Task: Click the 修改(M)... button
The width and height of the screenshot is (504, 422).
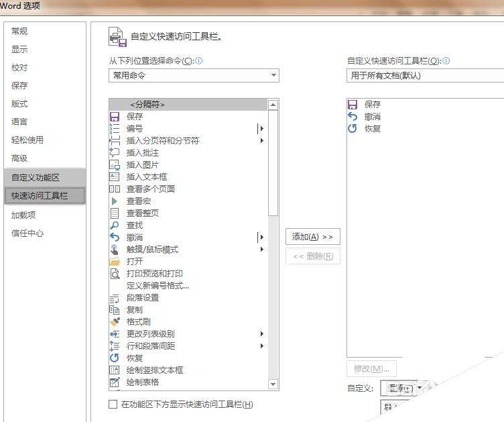Action: click(371, 368)
